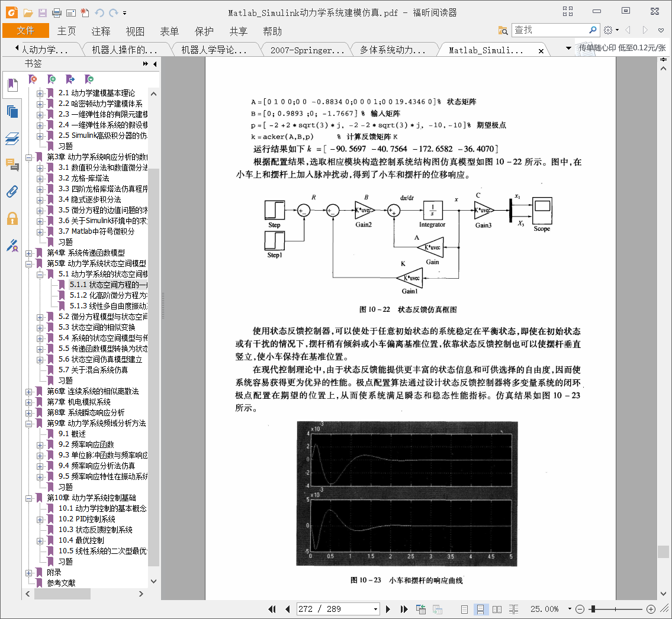The width and height of the screenshot is (672, 619).
Task: Open the 注释 ribbon tab
Action: point(101,31)
